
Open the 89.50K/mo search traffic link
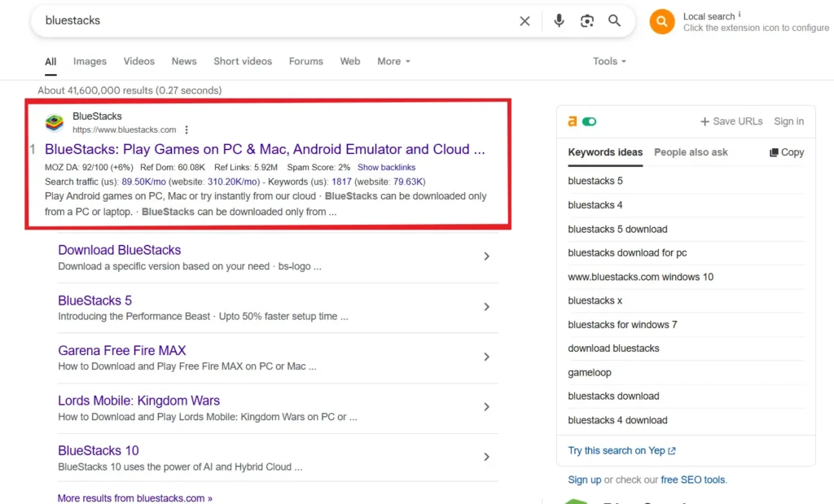coord(143,182)
